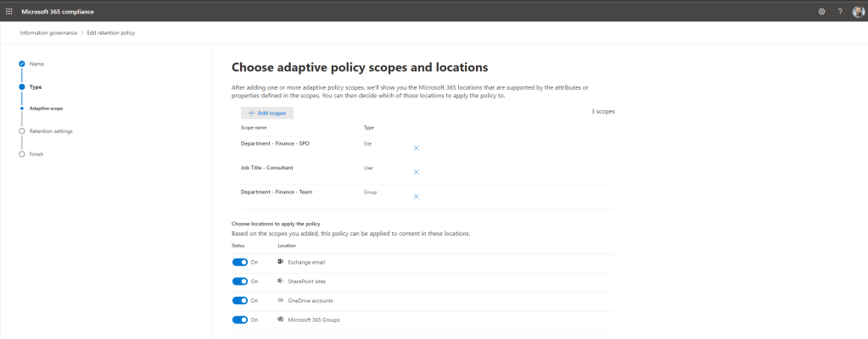Image resolution: width=868 pixels, height=339 pixels.
Task: Switch off the OneDrive accounts toggle
Action: point(240,300)
